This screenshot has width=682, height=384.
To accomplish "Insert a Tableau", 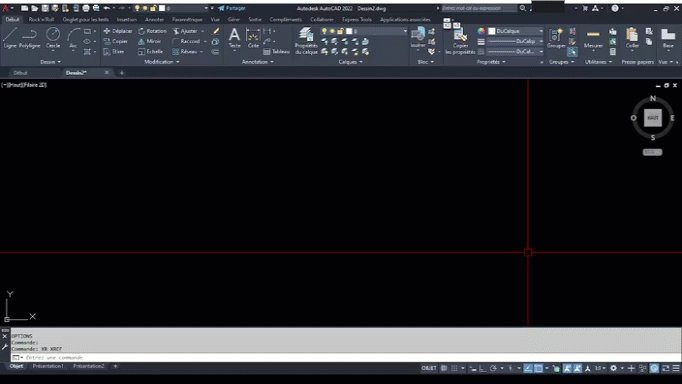I will tap(277, 51).
